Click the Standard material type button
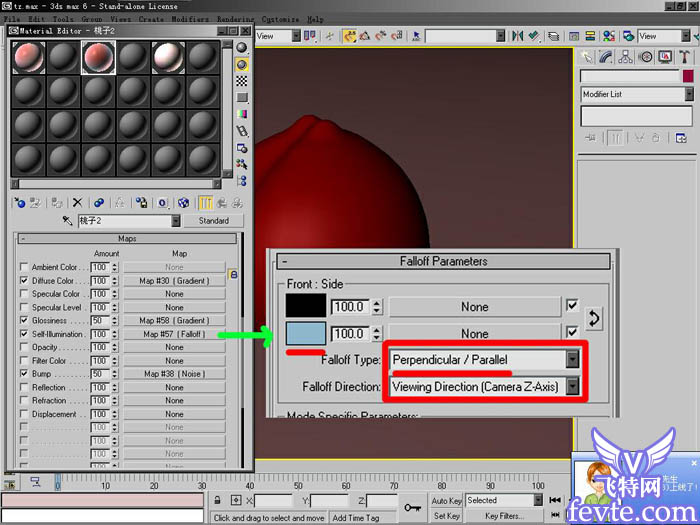This screenshot has width=700, height=525. tap(214, 221)
